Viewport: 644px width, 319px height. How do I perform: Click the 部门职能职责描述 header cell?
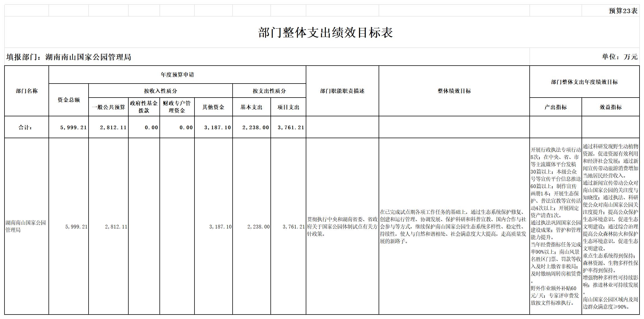342,91
